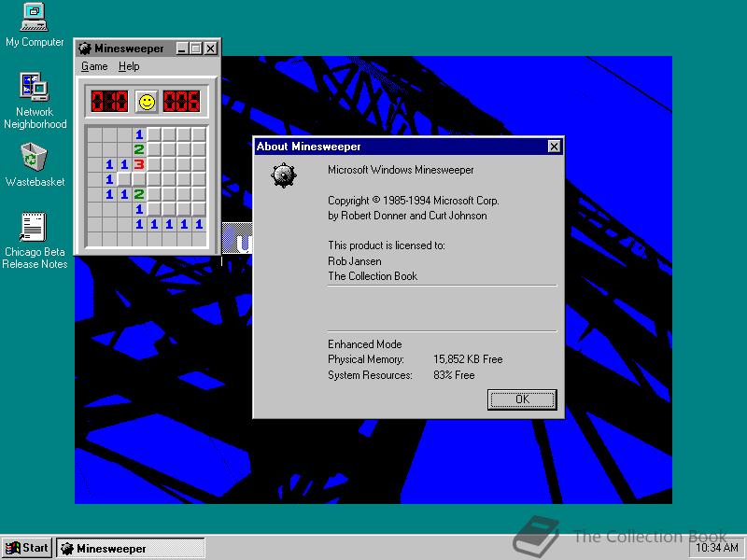Click the Minesweeper title bar mine icon
The width and height of the screenshot is (747, 560).
click(x=85, y=49)
